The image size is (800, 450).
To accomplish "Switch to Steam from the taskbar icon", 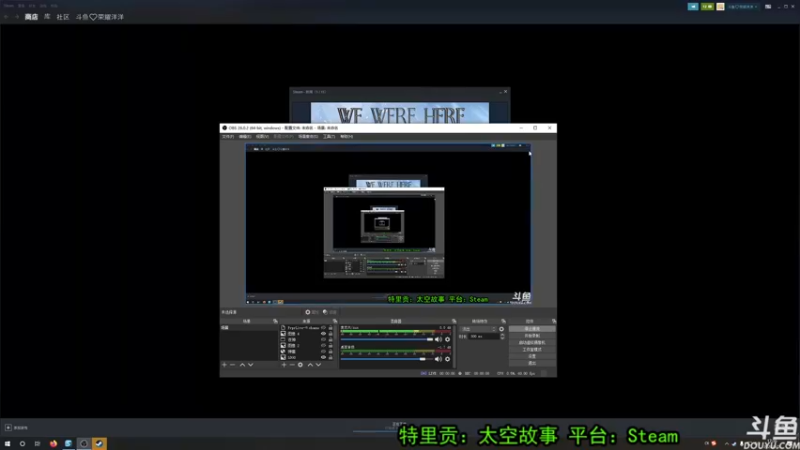I will coord(99,443).
